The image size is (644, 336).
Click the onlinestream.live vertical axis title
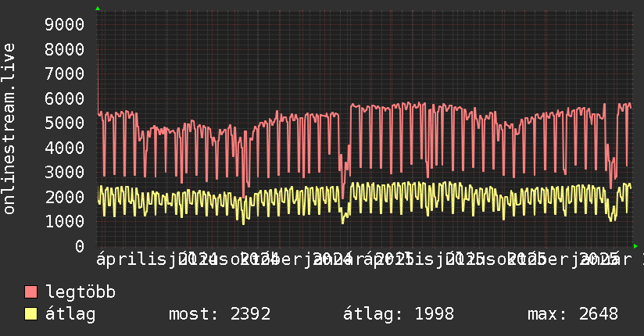click(9, 129)
